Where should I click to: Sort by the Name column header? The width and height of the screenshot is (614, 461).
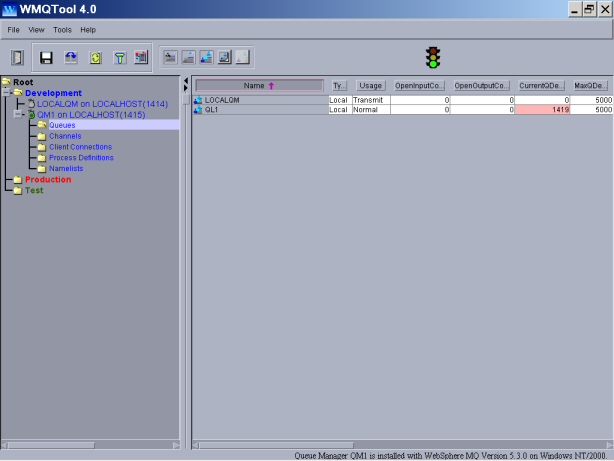pyautogui.click(x=259, y=85)
